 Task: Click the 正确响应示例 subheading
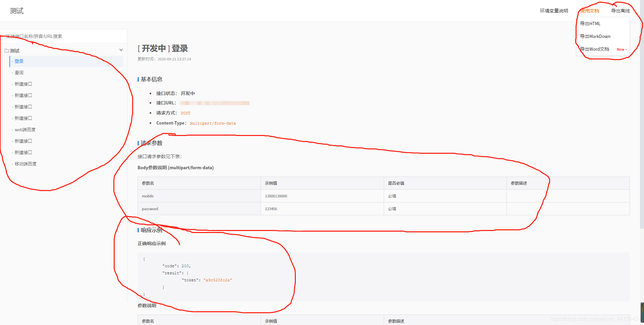(x=152, y=243)
